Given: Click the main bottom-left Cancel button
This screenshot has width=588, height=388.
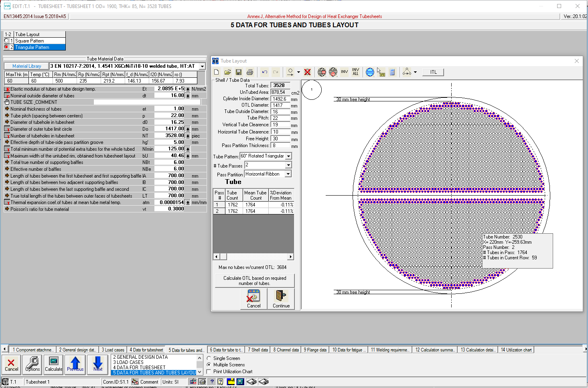Looking at the screenshot, I should (11, 364).
